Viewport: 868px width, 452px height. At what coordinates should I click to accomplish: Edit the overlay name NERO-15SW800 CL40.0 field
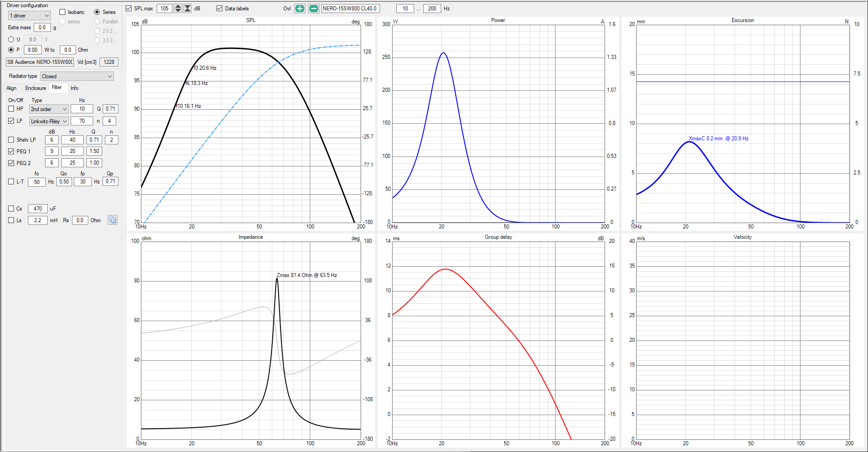(x=351, y=9)
